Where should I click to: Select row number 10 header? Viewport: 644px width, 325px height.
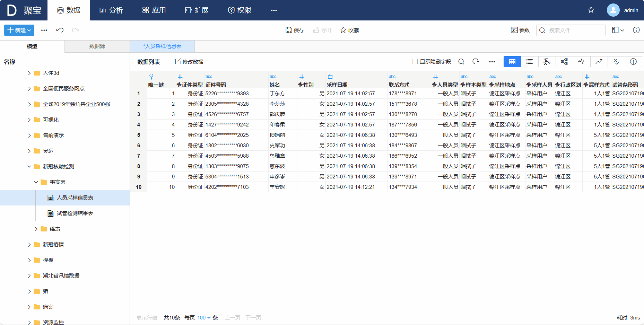pos(139,187)
